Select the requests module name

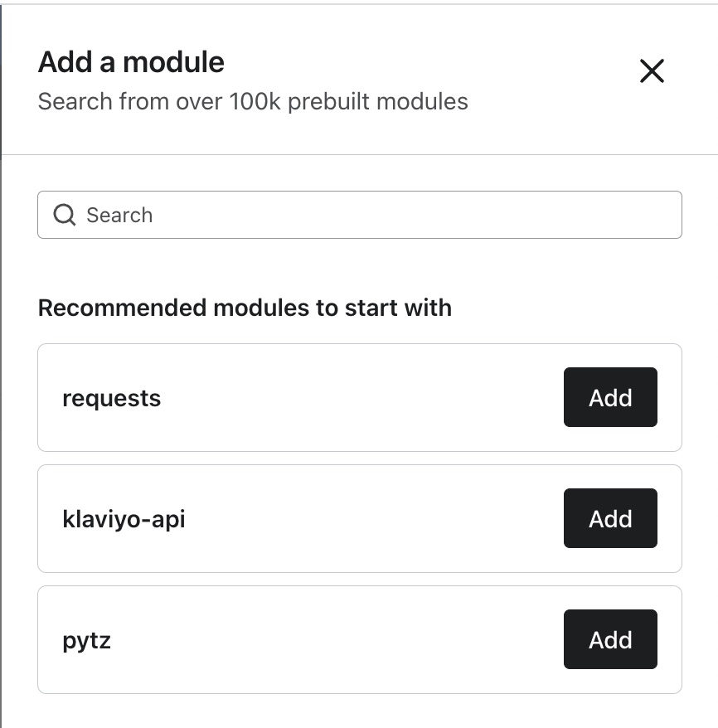(111, 397)
